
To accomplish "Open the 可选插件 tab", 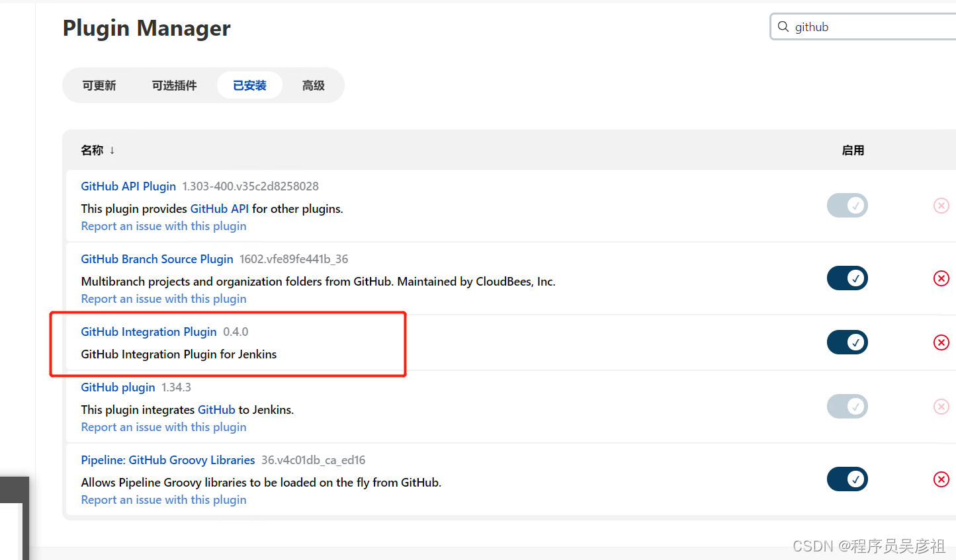I will click(175, 85).
